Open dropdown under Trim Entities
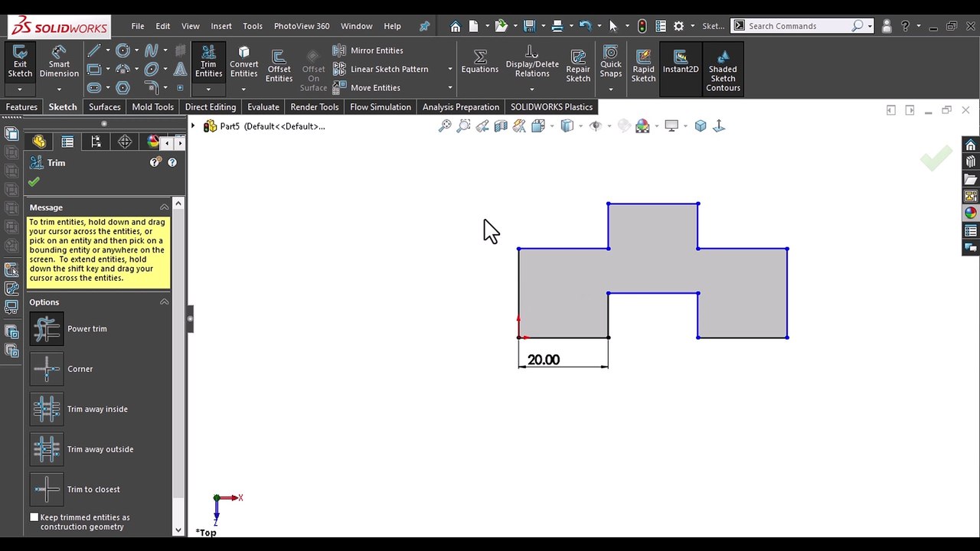 pos(208,90)
